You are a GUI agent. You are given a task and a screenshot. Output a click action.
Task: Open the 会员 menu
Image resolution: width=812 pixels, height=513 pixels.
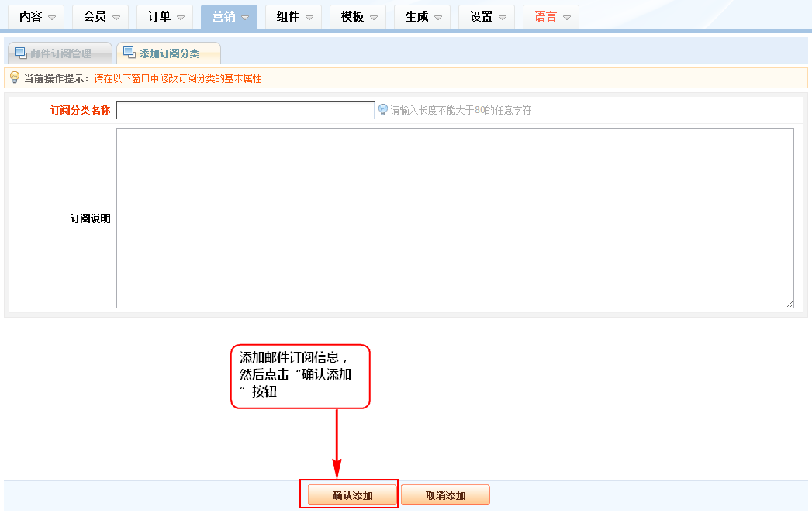(102, 16)
